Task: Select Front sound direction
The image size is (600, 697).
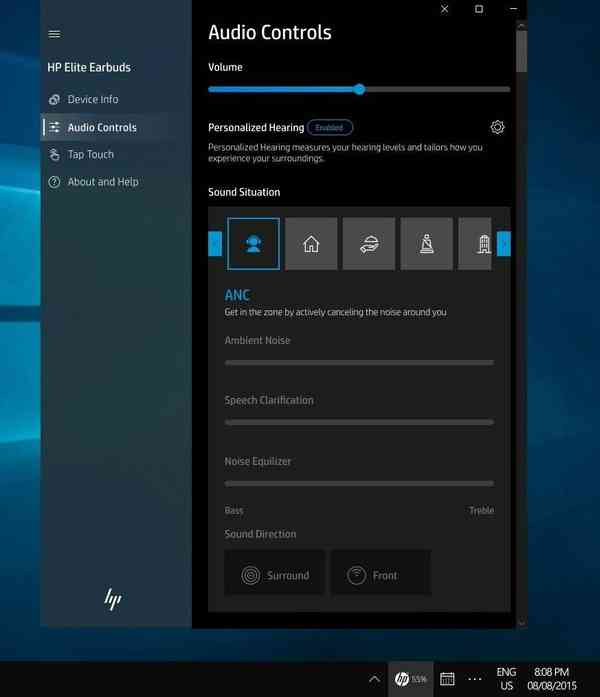Action: (x=381, y=575)
